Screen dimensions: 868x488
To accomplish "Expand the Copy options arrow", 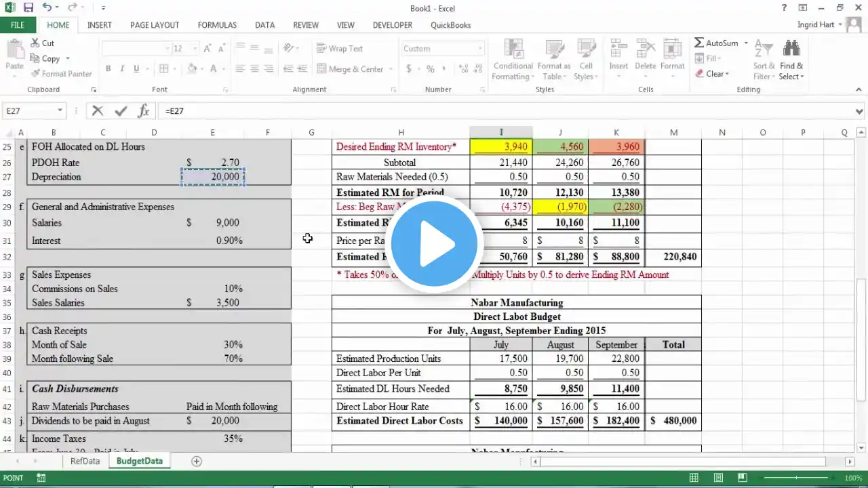I will pos(67,58).
